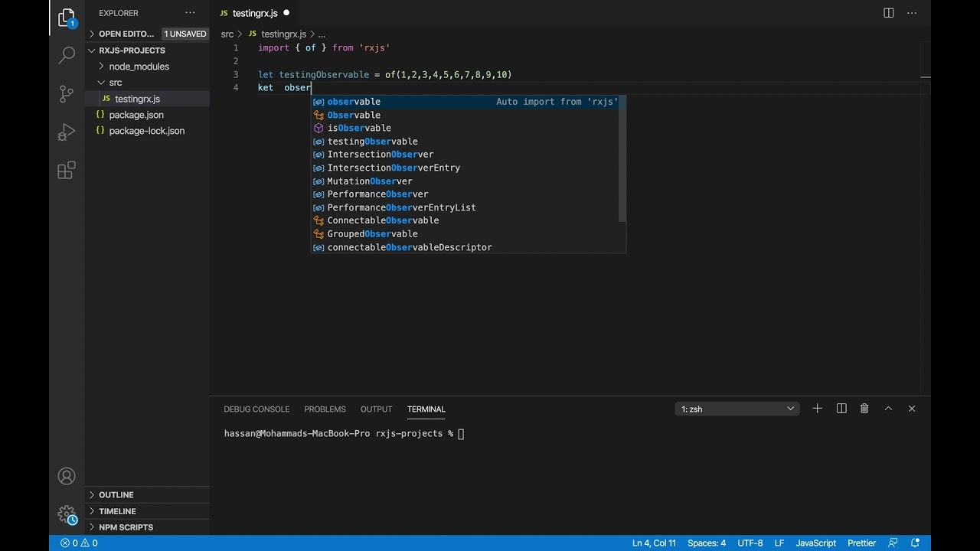This screenshot has height=551, width=980.
Task: Click UTF-8 encoding in status bar
Action: [750, 543]
